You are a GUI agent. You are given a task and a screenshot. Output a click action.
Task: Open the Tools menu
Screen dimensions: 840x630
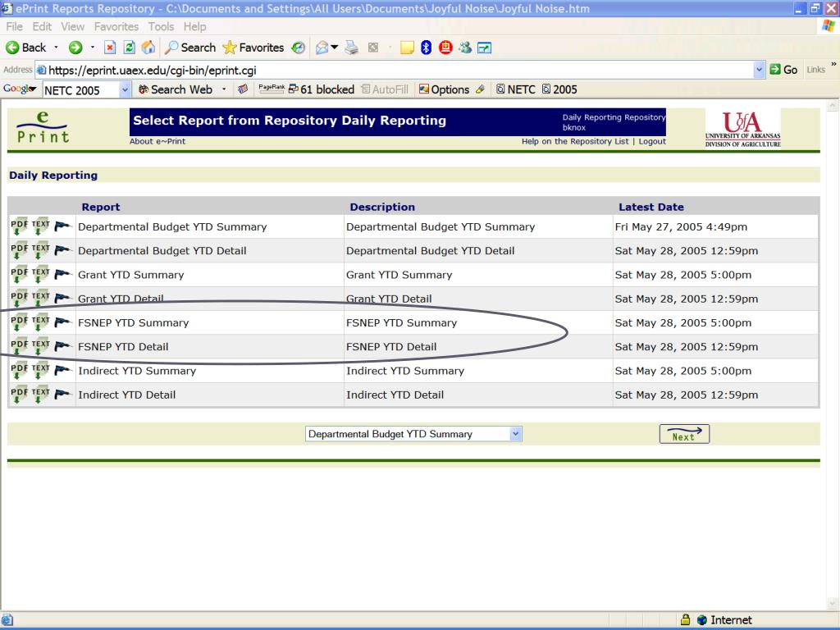click(x=161, y=26)
